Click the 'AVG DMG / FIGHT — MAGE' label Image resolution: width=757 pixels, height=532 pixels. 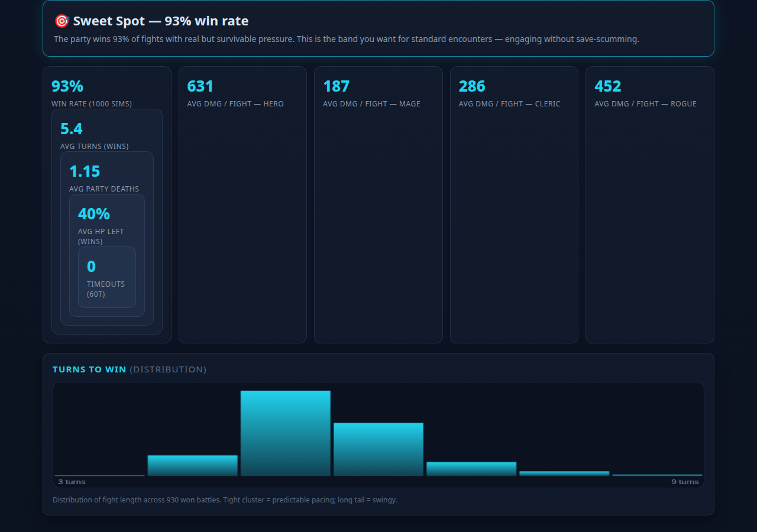coord(371,104)
